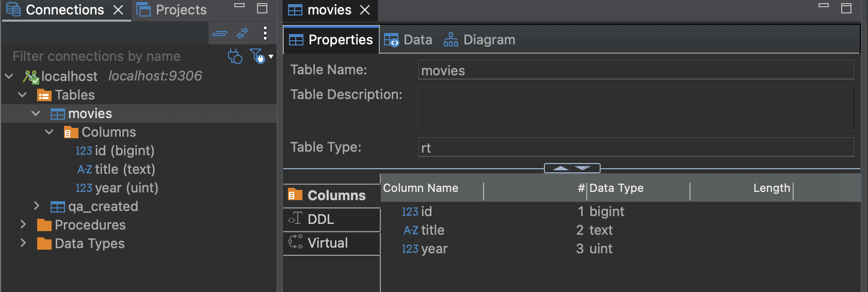The height and width of the screenshot is (292, 868).
Task: Click the Link with Editor arrows icon
Action: [243, 34]
